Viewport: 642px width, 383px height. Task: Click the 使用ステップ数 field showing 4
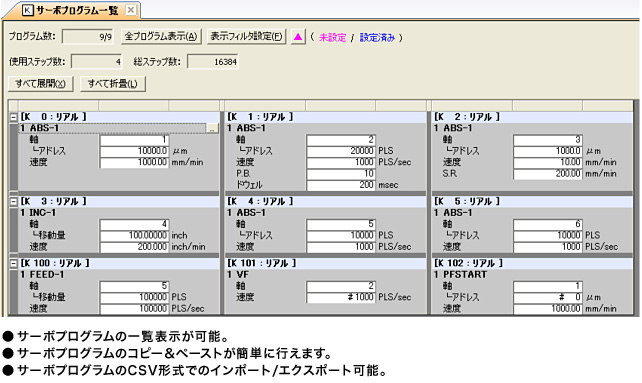pyautogui.click(x=97, y=62)
